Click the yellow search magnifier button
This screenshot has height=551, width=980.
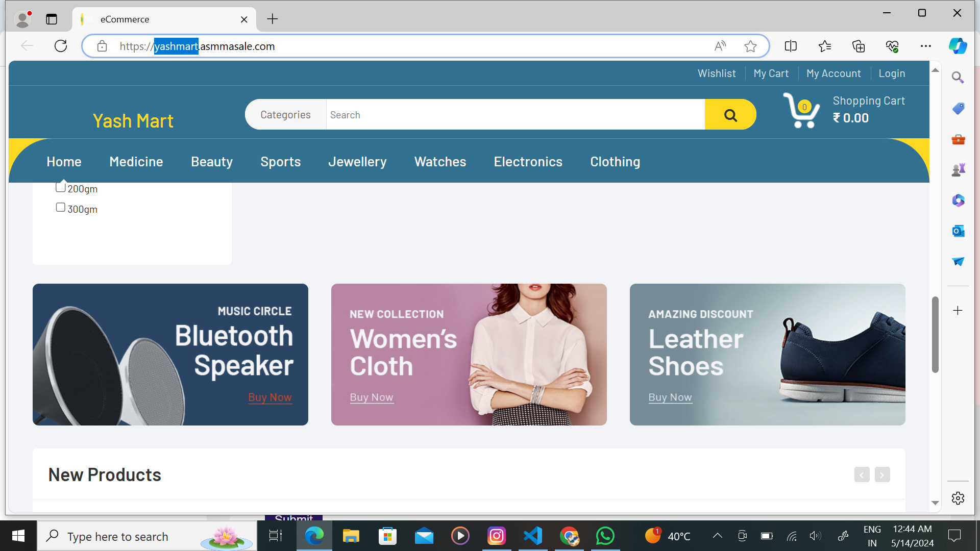coord(730,115)
